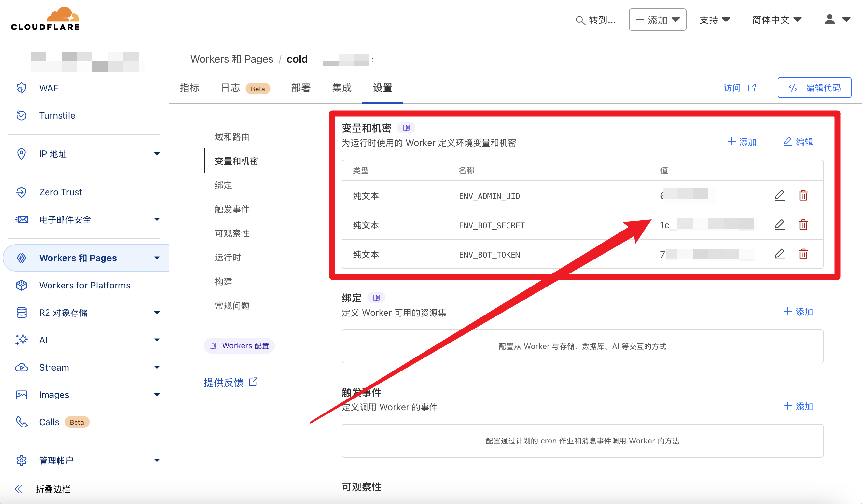
Task: Click the 编辑代码 button
Action: tap(814, 88)
